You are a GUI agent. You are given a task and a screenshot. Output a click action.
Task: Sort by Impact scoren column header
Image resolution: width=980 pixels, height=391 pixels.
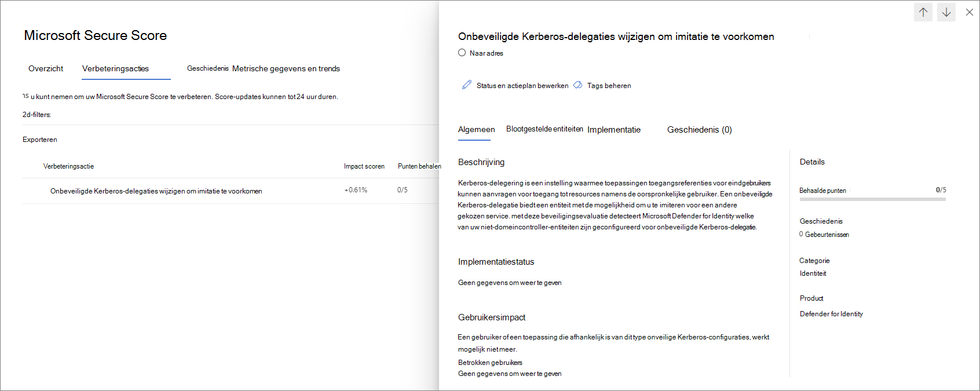tap(364, 166)
